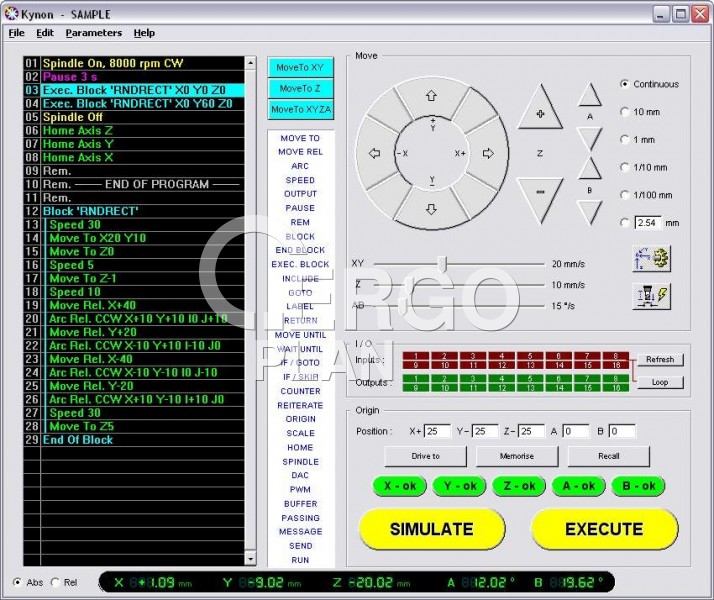Click the I/O Refresh button

660,360
